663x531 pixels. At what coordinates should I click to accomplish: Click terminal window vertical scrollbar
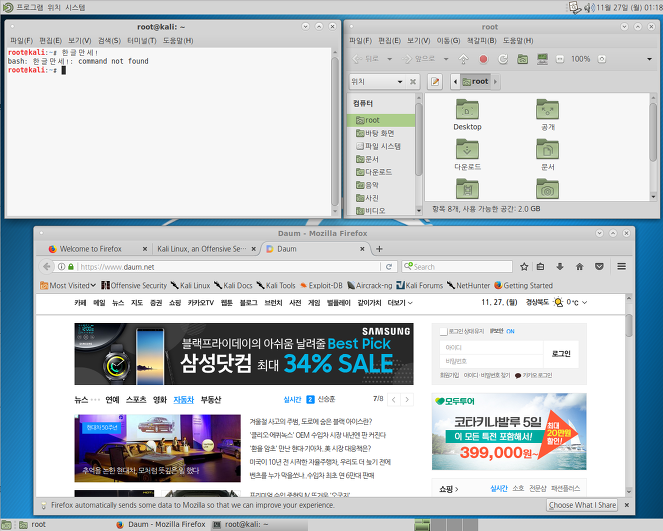335,131
